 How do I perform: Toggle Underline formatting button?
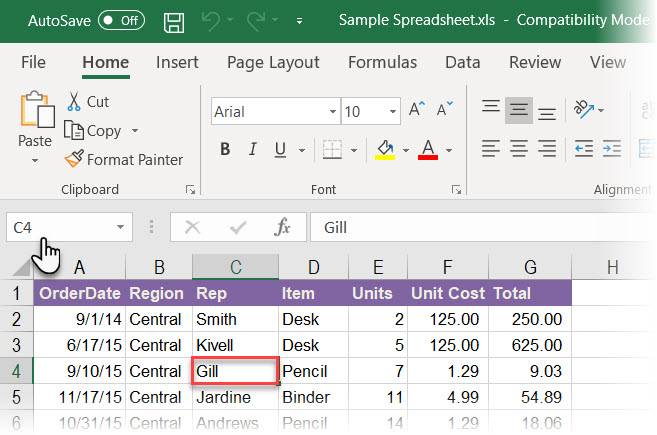tap(278, 150)
